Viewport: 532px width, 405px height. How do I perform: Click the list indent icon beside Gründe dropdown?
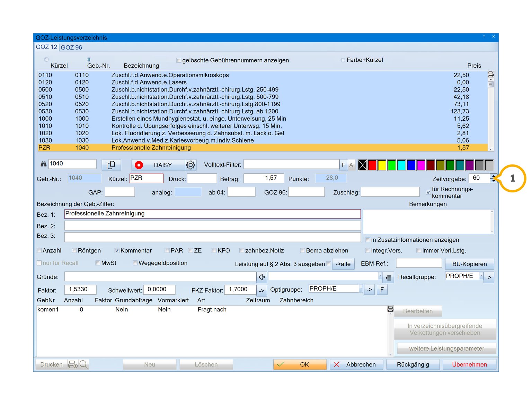(x=388, y=277)
